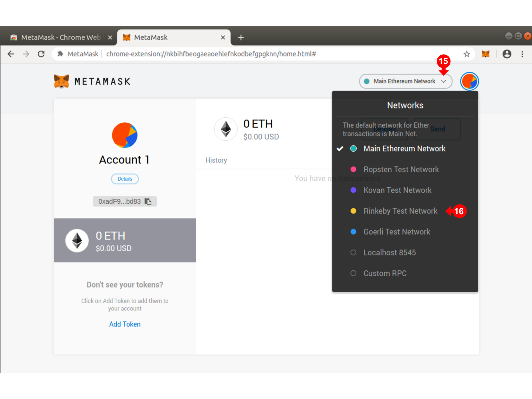The height and width of the screenshot is (399, 532).
Task: Switch to Rinkeby Test Network
Action: coord(405,211)
